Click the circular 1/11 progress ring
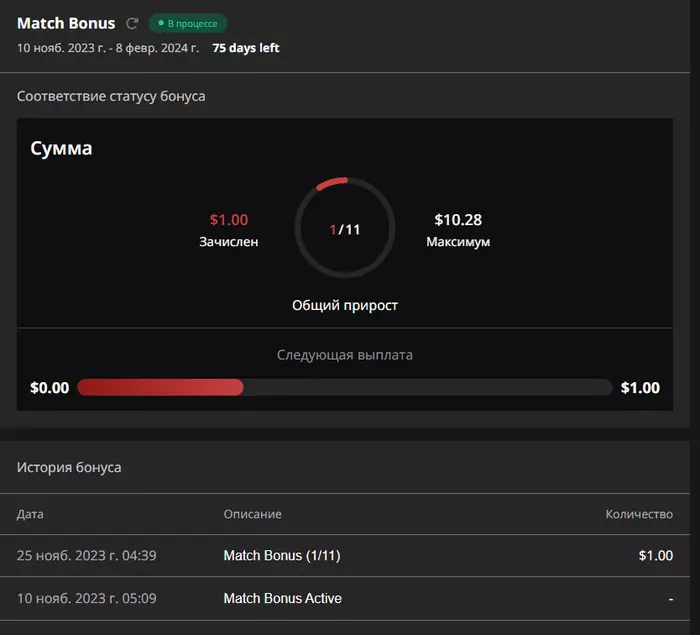This screenshot has height=635, width=700. click(344, 229)
